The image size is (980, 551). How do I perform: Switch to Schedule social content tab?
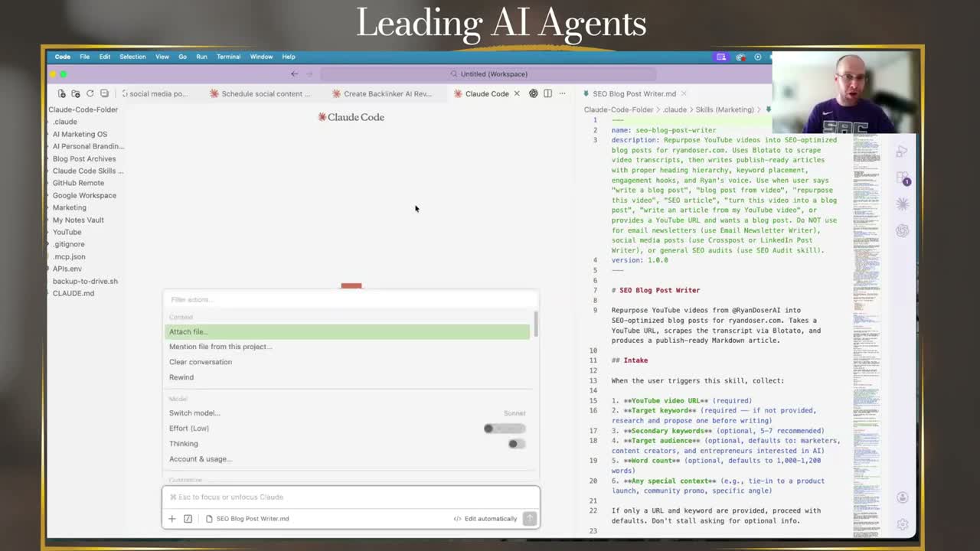click(x=260, y=93)
